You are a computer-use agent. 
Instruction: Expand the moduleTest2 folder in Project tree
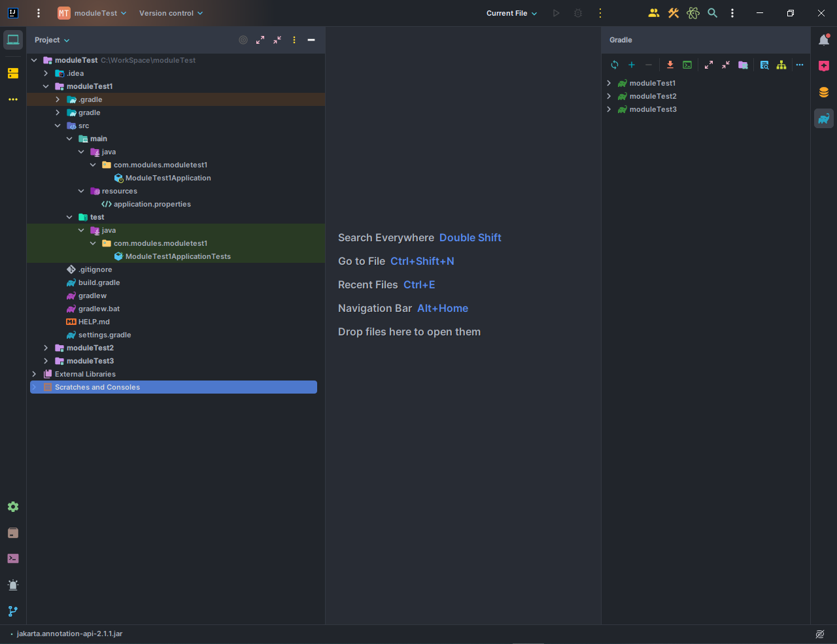point(46,348)
